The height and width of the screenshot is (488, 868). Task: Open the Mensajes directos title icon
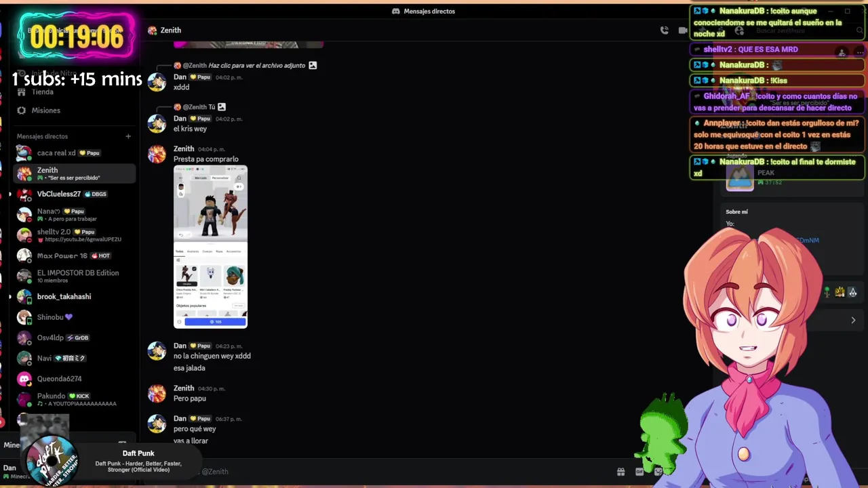tap(396, 12)
